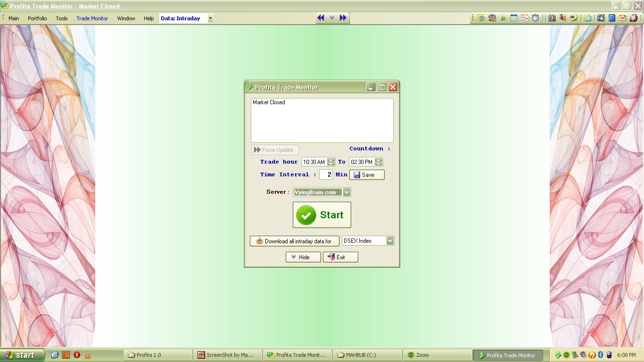
Task: Switch to ScreenShot by Ma... taskbar item
Action: pos(228,355)
